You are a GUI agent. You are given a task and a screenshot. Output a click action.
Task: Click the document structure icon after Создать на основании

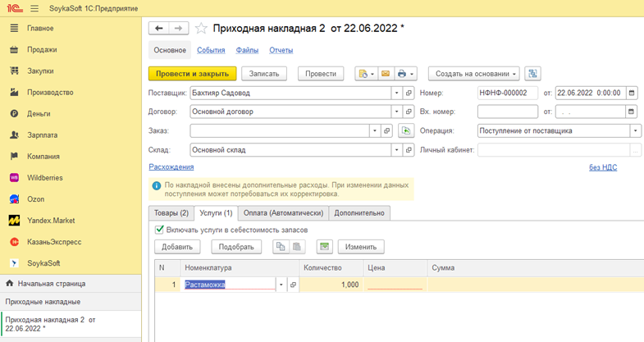pyautogui.click(x=532, y=74)
